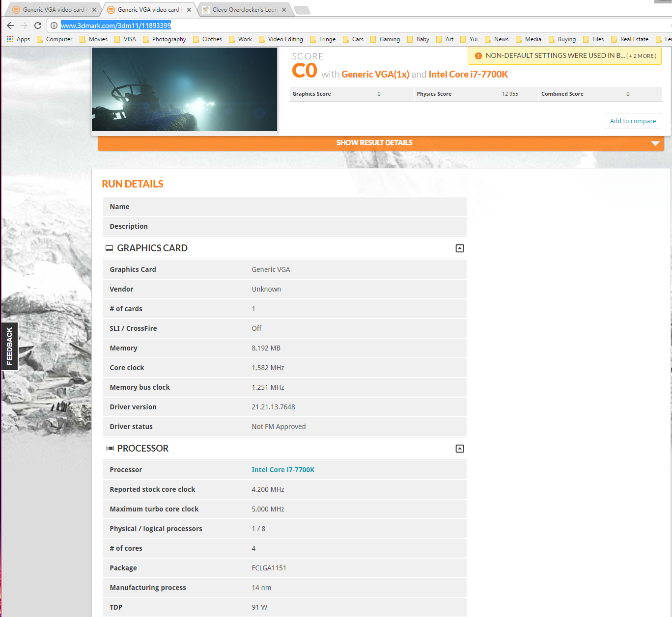
Task: Expand Show Result Details bar
Action: pos(381,143)
